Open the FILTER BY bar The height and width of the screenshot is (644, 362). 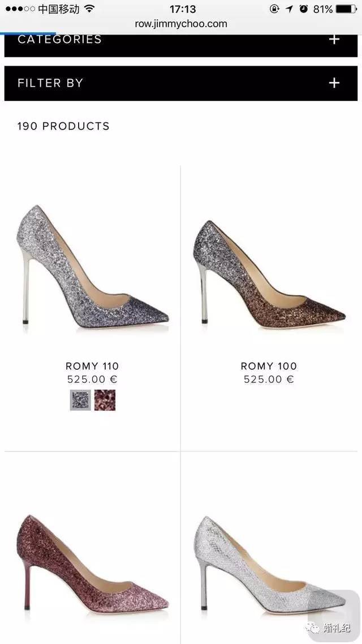pos(181,83)
